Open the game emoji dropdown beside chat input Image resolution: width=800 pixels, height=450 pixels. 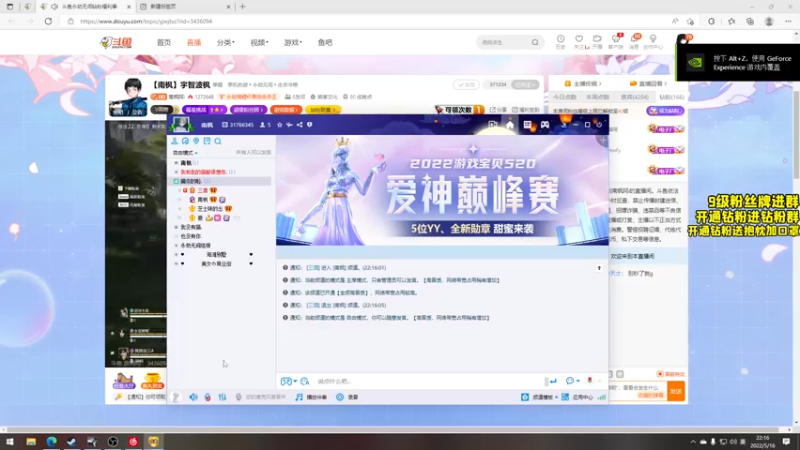(x=288, y=381)
